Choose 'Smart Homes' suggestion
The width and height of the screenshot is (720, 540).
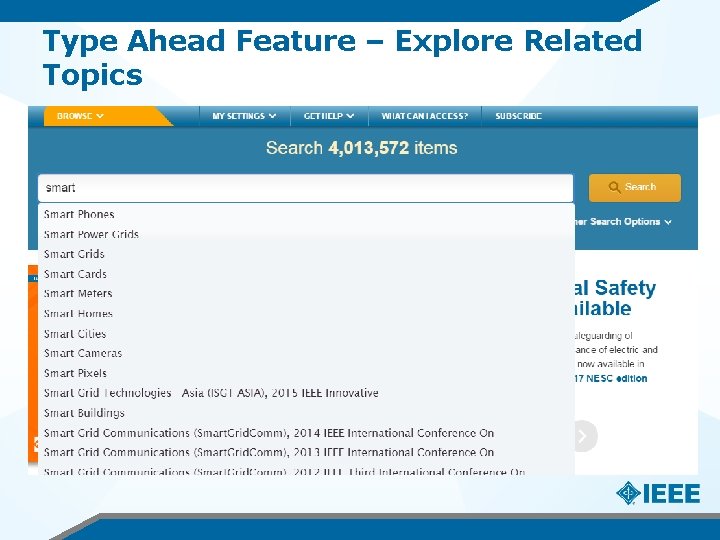pyautogui.click(x=306, y=314)
